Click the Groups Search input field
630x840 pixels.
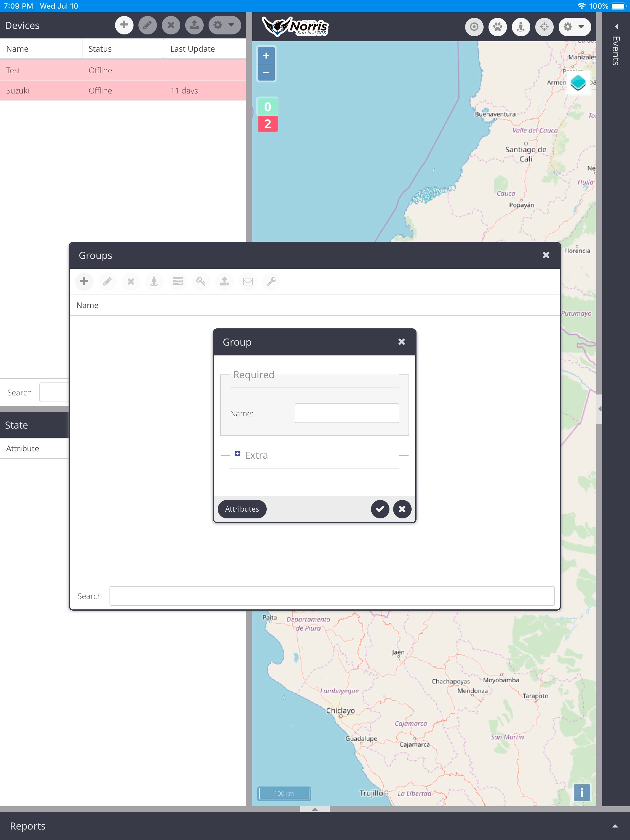click(x=332, y=596)
